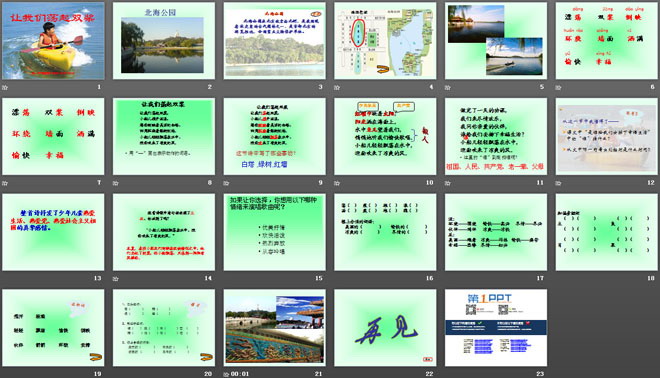Image resolution: width=660 pixels, height=378 pixels.
Task: Click the animation star below slide 4
Action: pyautogui.click(x=337, y=87)
